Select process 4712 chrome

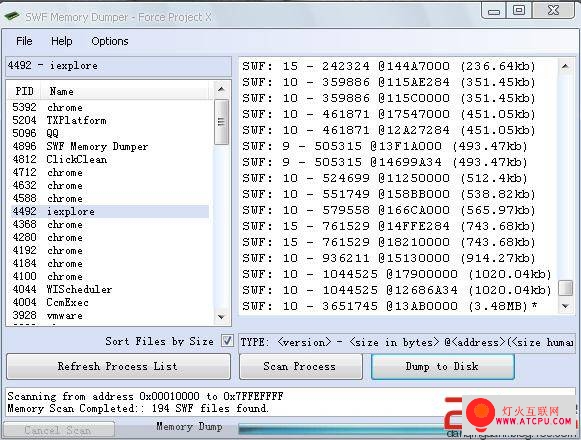[x=109, y=172]
